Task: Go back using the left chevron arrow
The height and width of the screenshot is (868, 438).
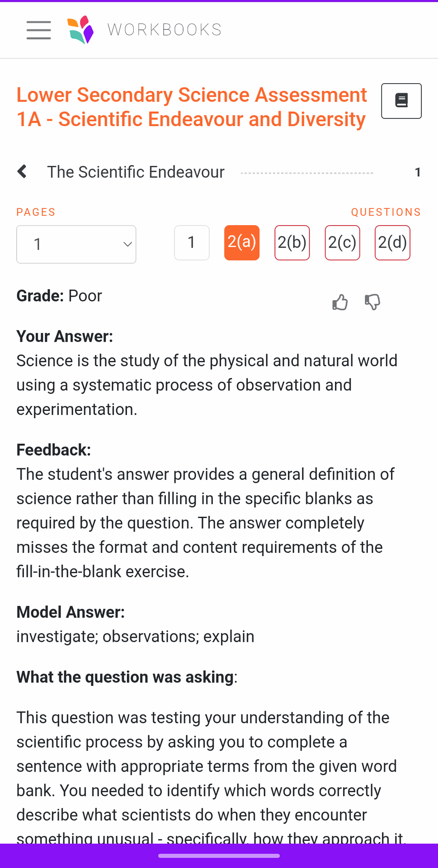Action: click(x=22, y=172)
